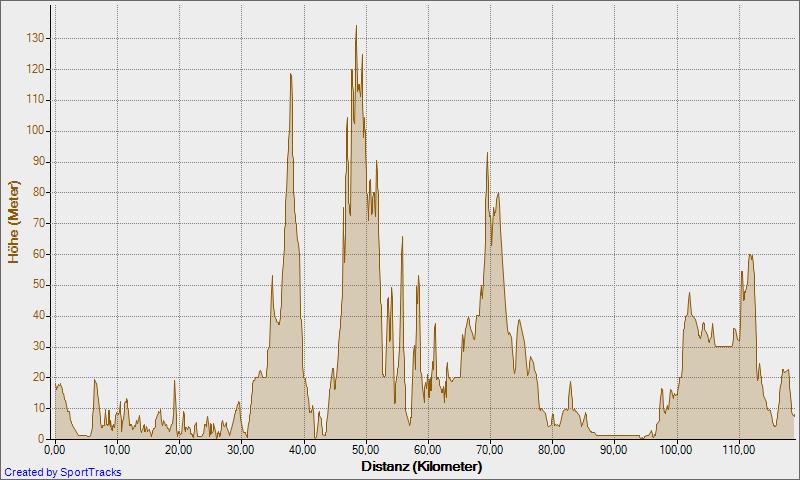
Task: Click the 40 elevation axis label
Action: 38,316
